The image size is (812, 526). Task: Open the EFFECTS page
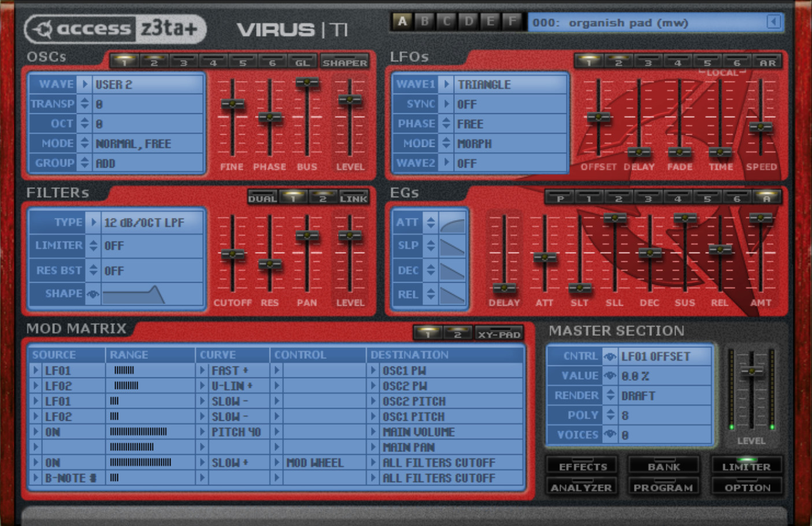click(x=583, y=465)
